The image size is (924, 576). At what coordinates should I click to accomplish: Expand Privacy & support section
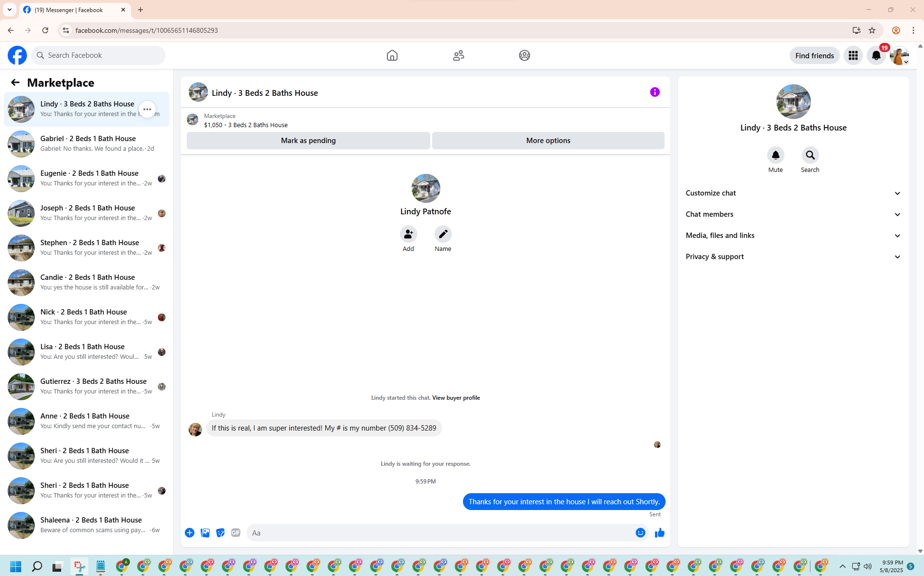pyautogui.click(x=794, y=257)
